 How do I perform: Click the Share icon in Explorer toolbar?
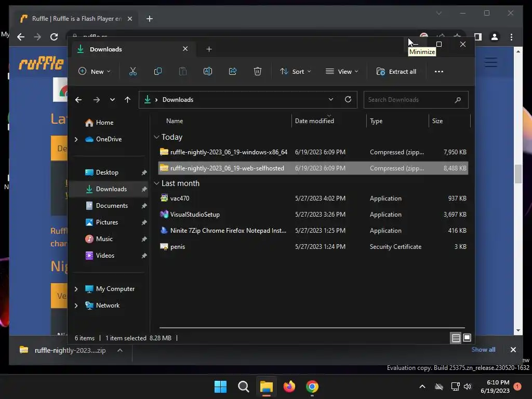[x=233, y=71]
